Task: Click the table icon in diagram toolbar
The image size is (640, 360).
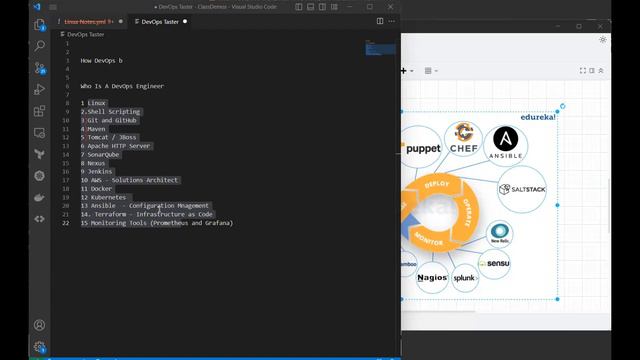Action: coord(428,71)
